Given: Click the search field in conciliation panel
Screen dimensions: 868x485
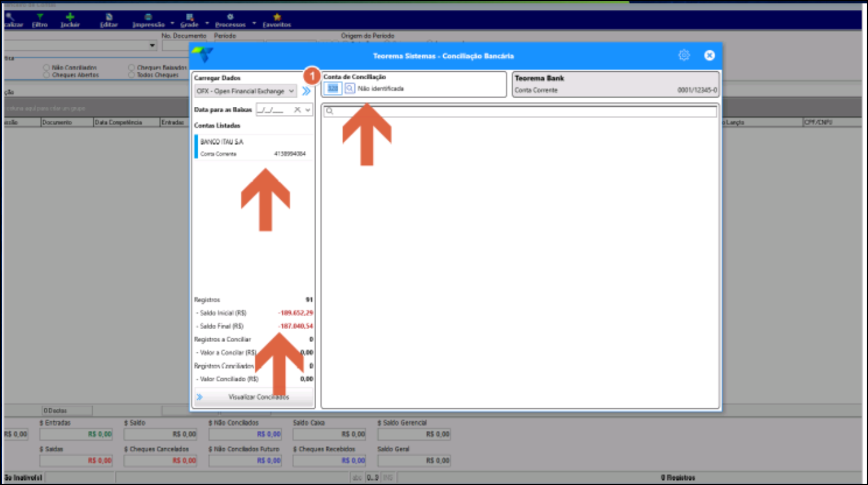Looking at the screenshot, I should click(x=520, y=112).
